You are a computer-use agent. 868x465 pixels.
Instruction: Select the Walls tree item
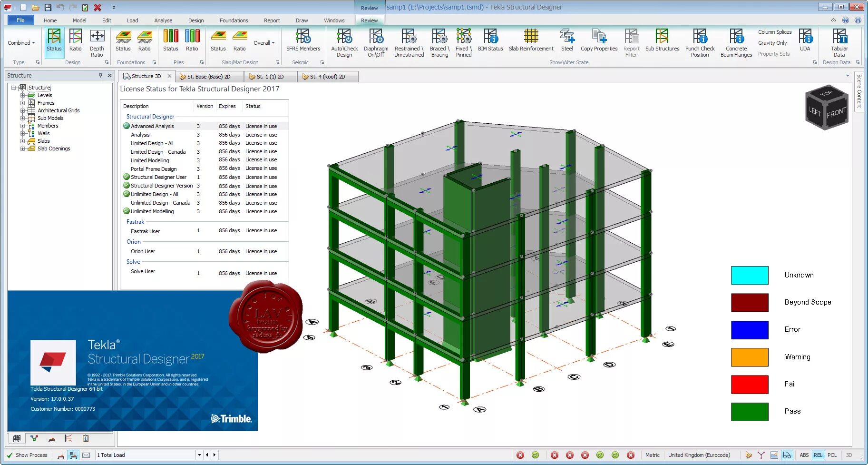click(44, 133)
